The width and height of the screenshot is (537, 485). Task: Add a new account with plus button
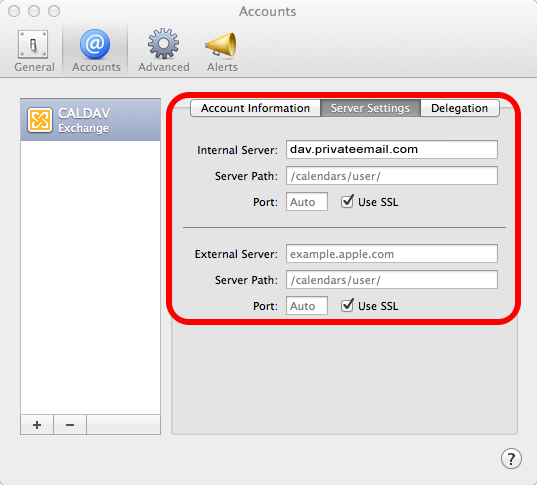(37, 425)
